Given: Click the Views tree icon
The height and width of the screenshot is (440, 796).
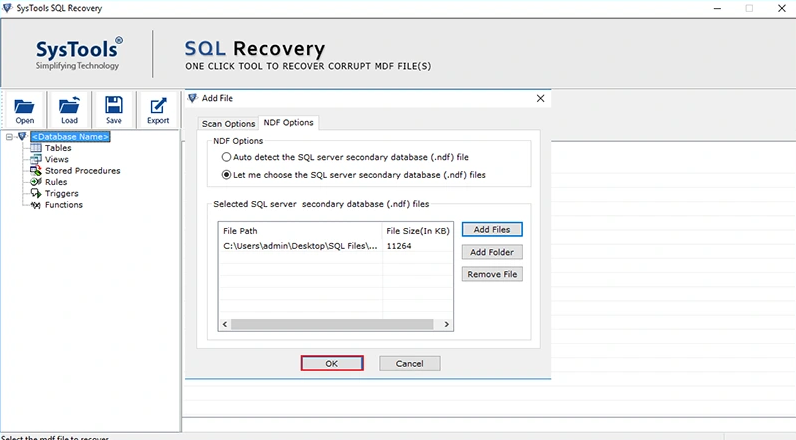Looking at the screenshot, I should click(36, 159).
